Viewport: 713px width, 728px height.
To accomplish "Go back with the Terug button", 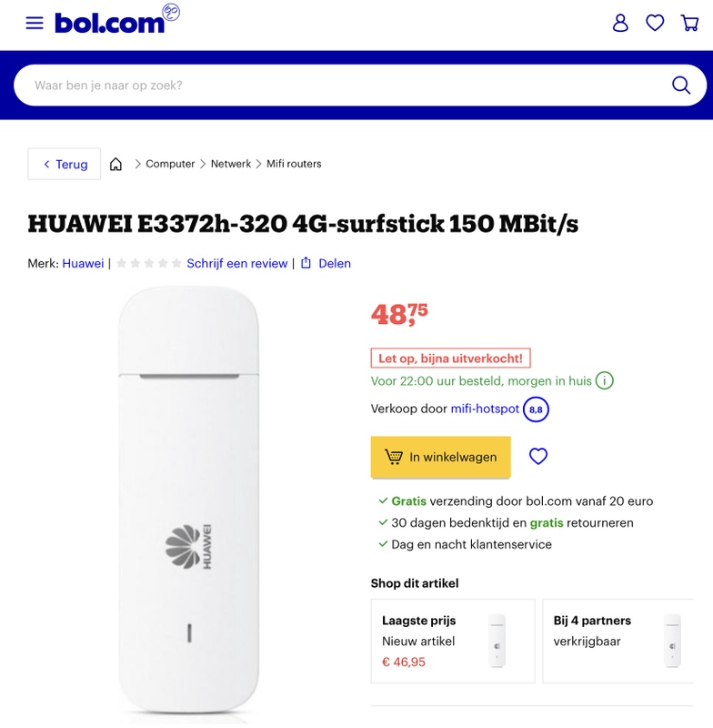I will (x=65, y=164).
